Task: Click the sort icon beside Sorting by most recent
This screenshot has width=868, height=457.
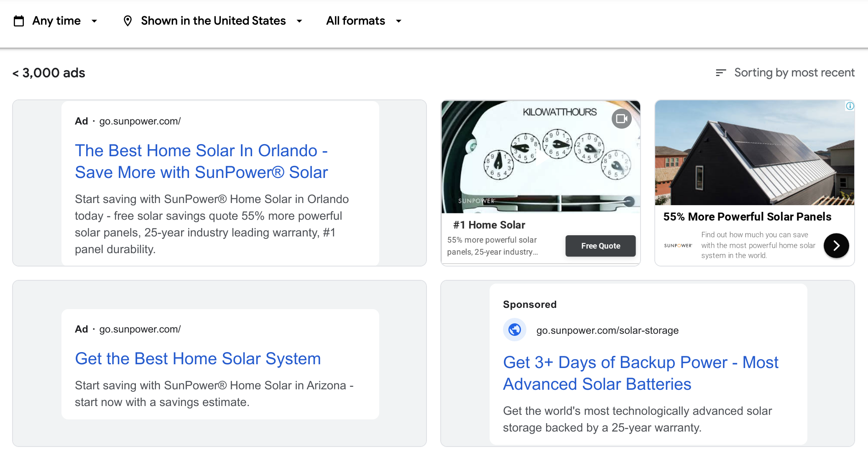Action: pos(720,72)
